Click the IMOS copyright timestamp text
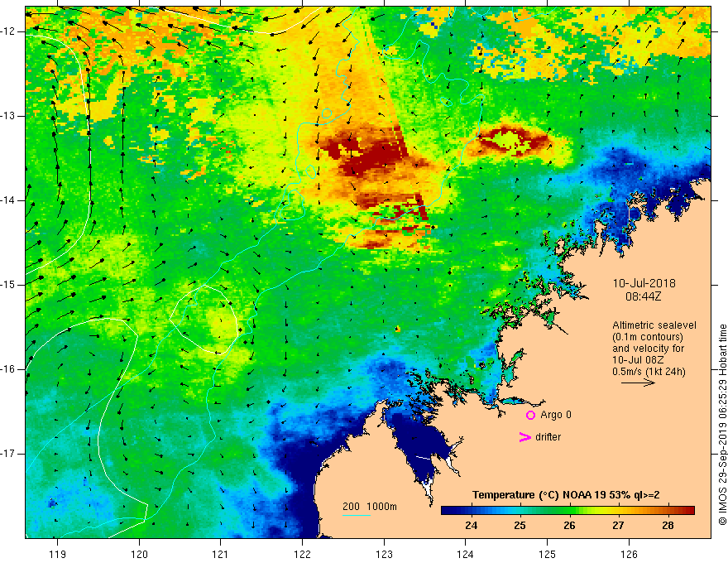This screenshot has height=563, width=728. pos(722,425)
